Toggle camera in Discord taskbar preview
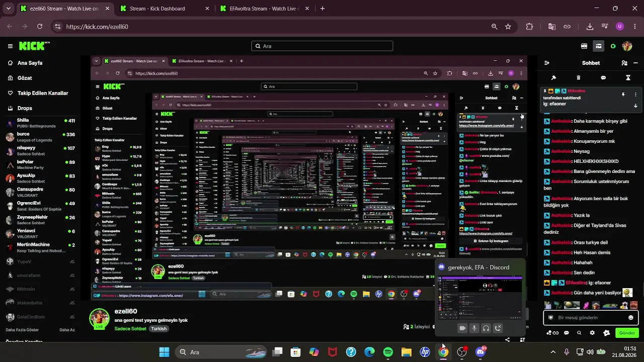Screen dimensions: 644x362 tap(462, 328)
